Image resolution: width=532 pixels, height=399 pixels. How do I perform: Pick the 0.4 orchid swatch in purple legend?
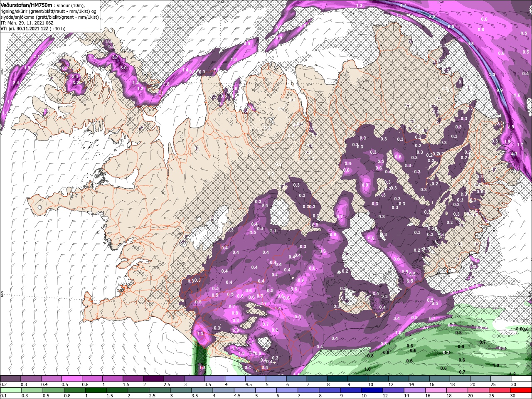51,379
